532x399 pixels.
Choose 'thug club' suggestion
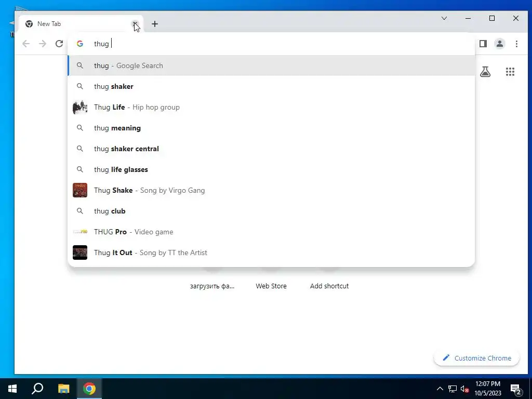271,211
